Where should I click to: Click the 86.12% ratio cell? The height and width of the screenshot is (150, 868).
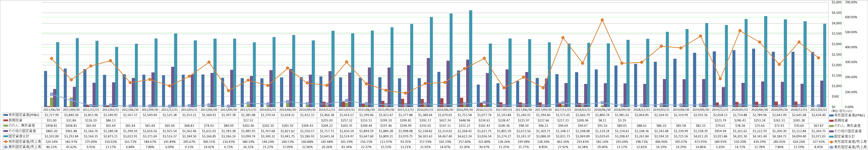click(52, 147)
